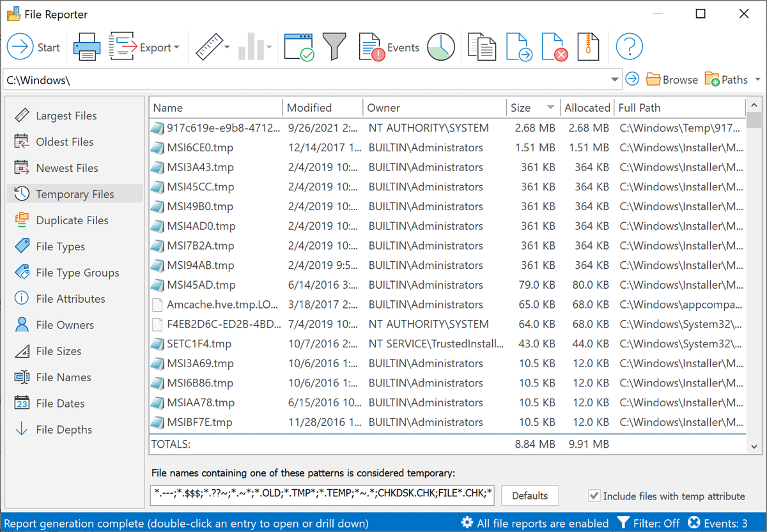Select the File Types report

coord(75,247)
